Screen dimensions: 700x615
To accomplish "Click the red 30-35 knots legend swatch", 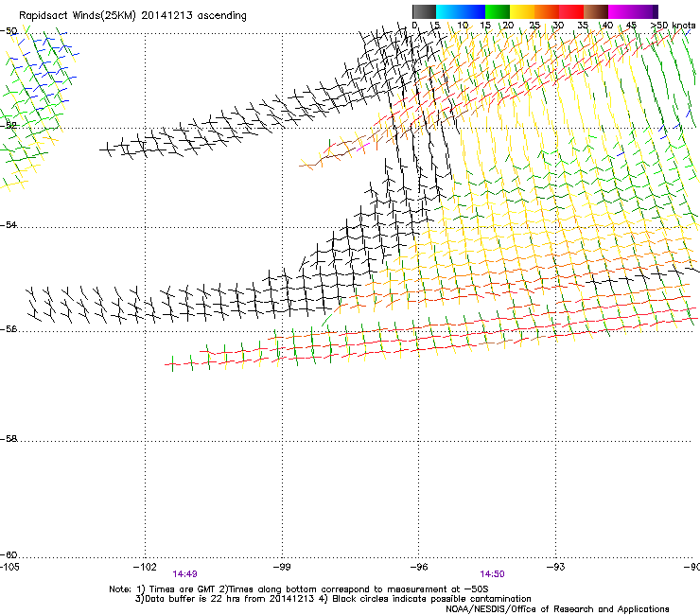I will [x=571, y=11].
